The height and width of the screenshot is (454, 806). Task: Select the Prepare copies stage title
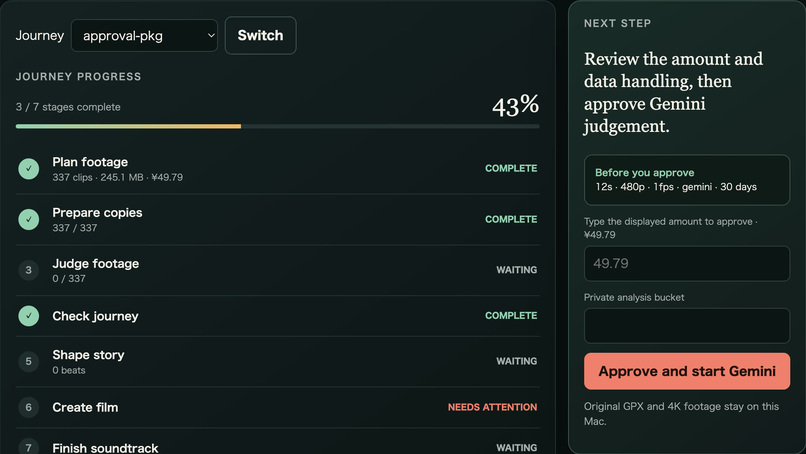(97, 212)
